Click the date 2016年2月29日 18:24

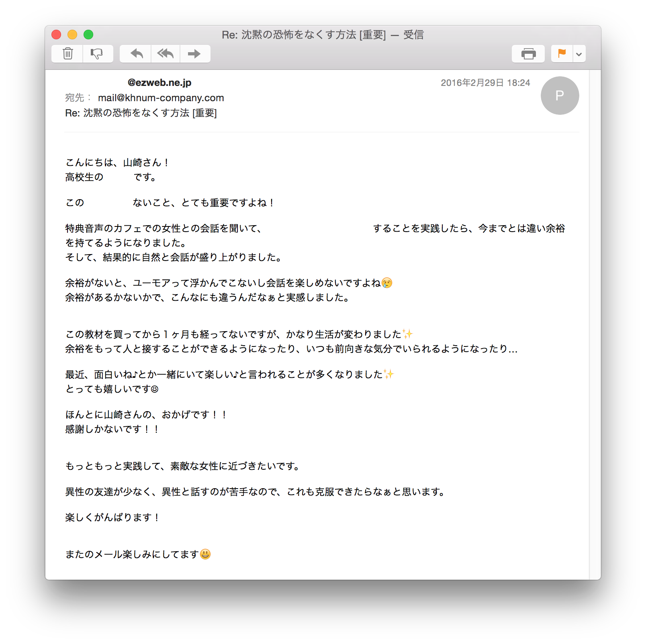[x=485, y=83]
